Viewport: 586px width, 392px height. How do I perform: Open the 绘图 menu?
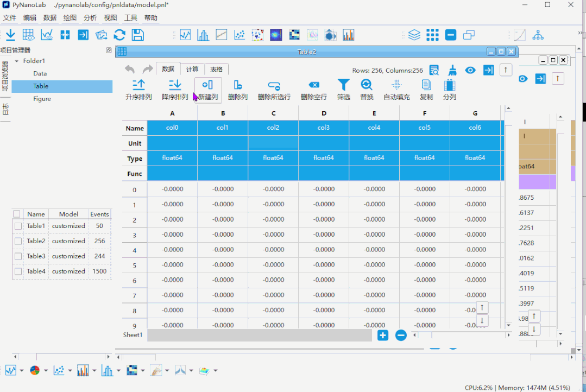(x=70, y=17)
